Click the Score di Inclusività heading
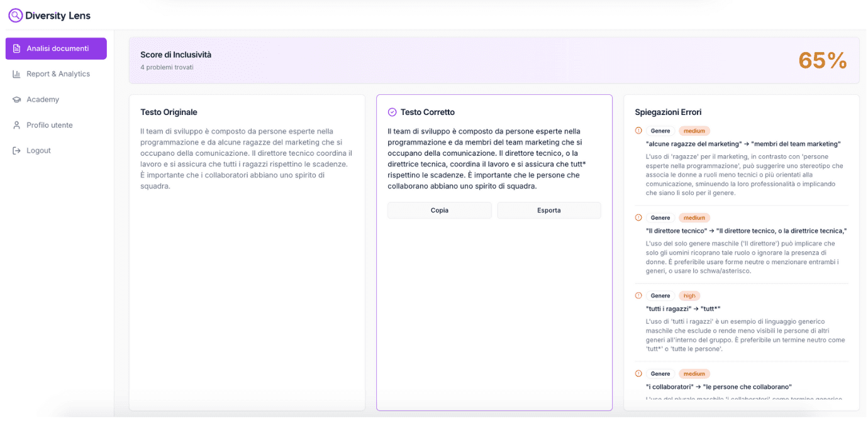868x421 pixels. coord(176,55)
